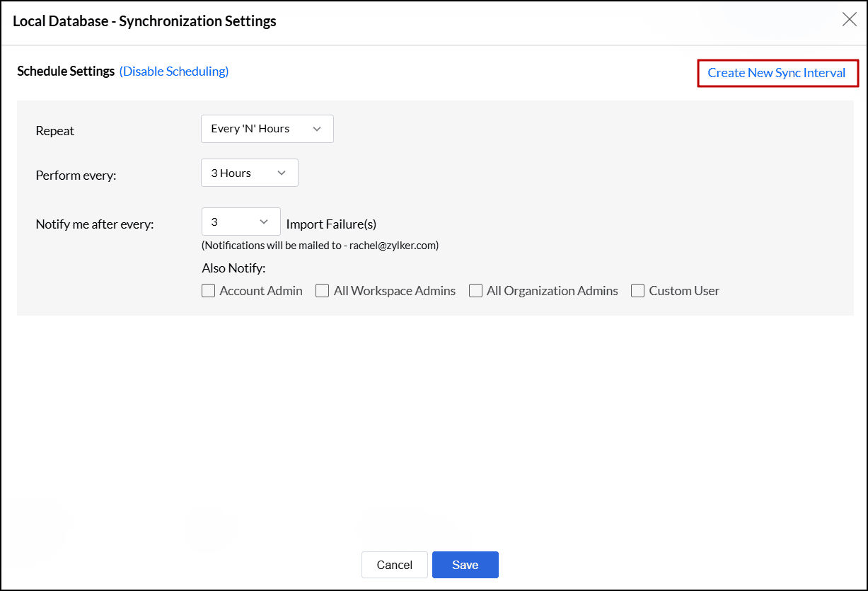
Task: Check All Workspace Admins
Action: point(322,290)
